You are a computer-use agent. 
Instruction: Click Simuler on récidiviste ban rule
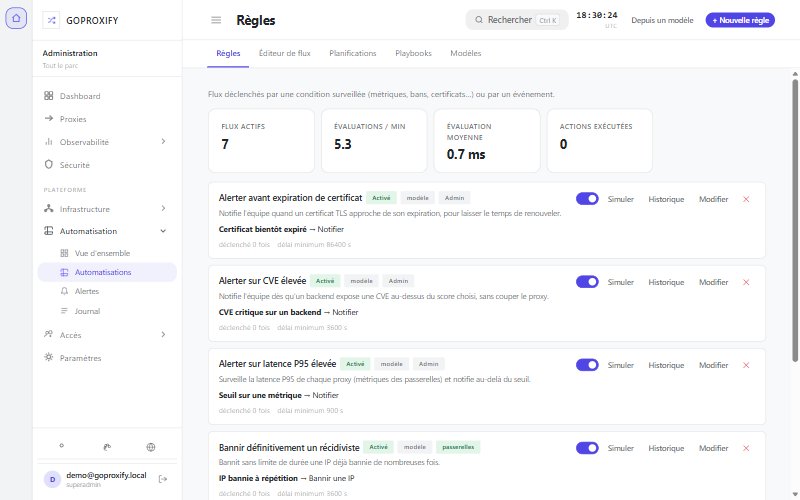click(620, 448)
